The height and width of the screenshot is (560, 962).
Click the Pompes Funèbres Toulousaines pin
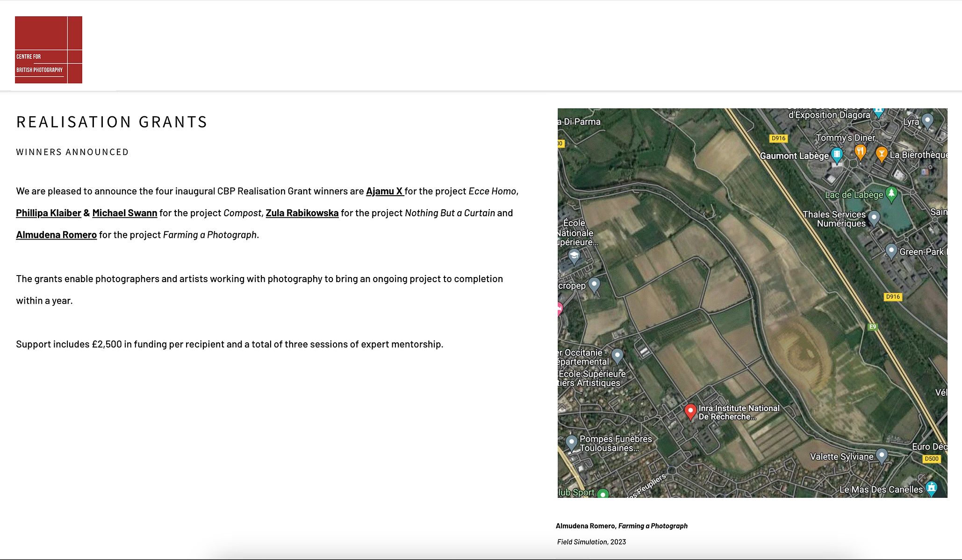(571, 443)
